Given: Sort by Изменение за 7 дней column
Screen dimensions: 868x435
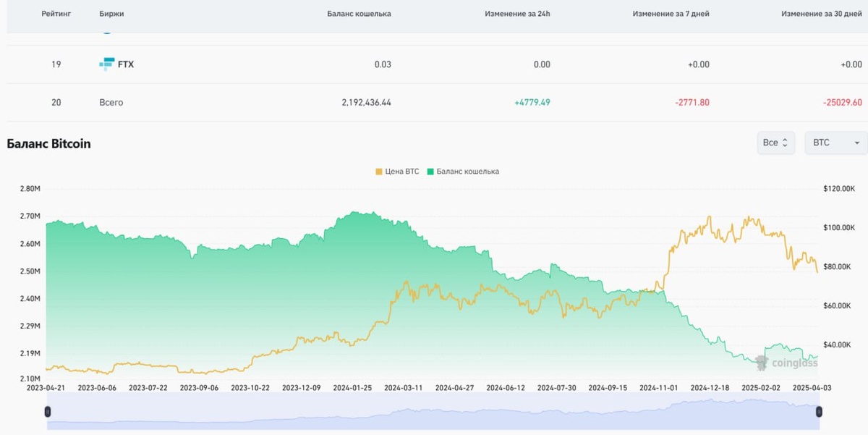Looking at the screenshot, I should (x=671, y=14).
